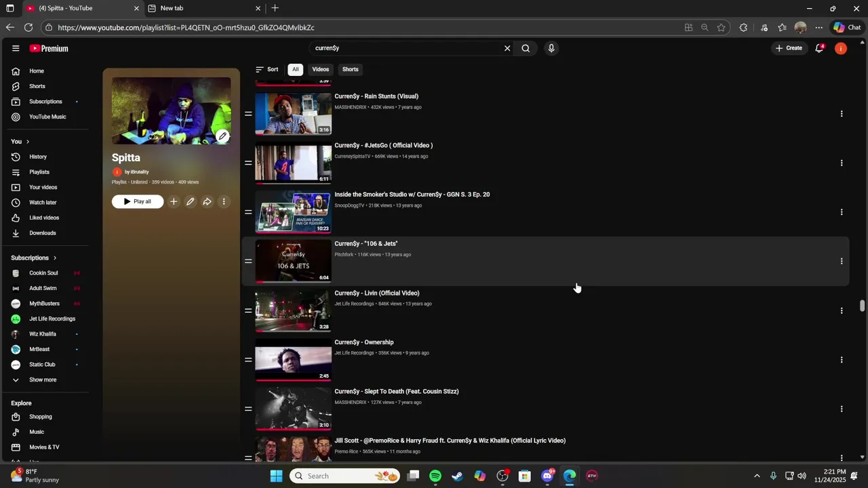Open a new browser tab with plus
This screenshot has height=488, width=868.
pyautogui.click(x=275, y=8)
